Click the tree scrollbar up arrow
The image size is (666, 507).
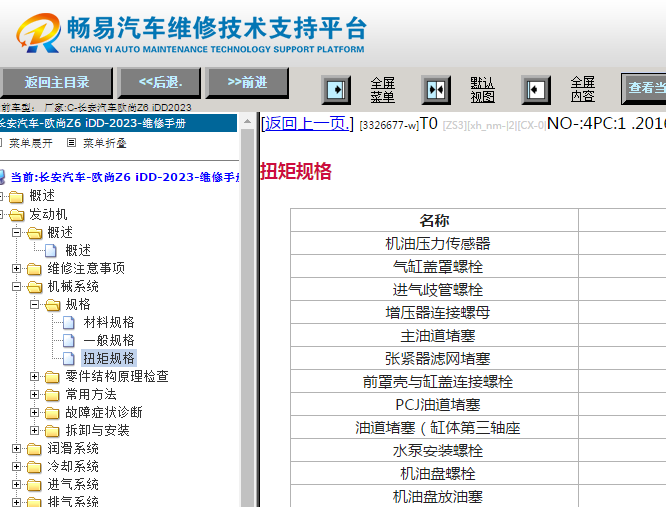pyautogui.click(x=247, y=121)
